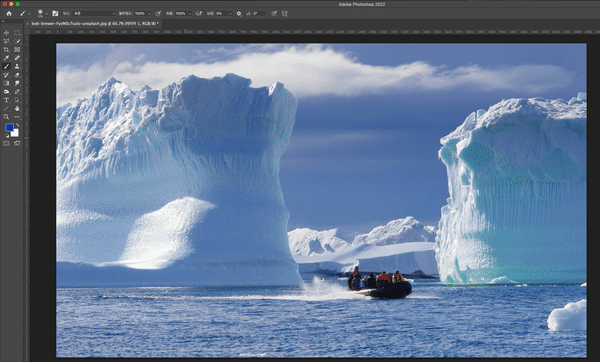The width and height of the screenshot is (600, 362).
Task: Select the Move tool
Action: pyautogui.click(x=6, y=33)
